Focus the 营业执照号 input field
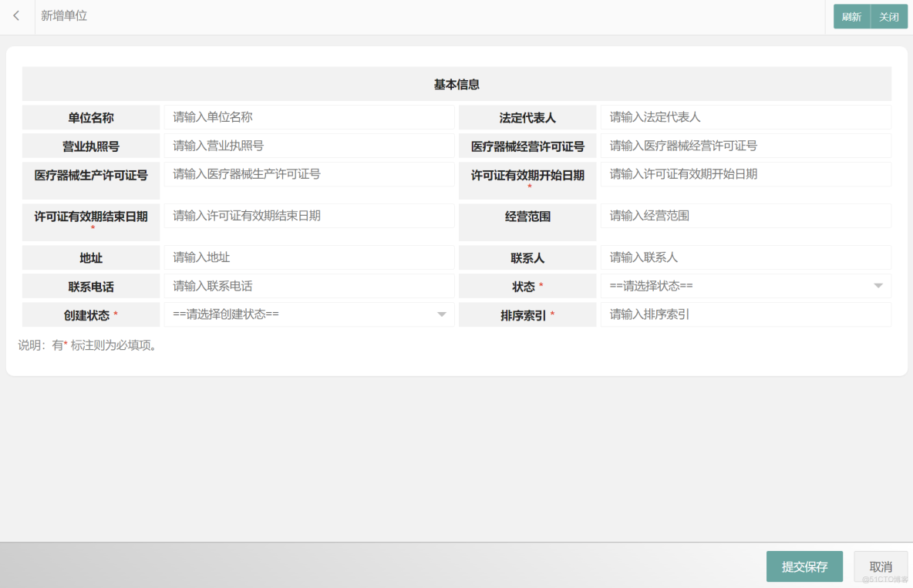913x588 pixels. coord(308,146)
